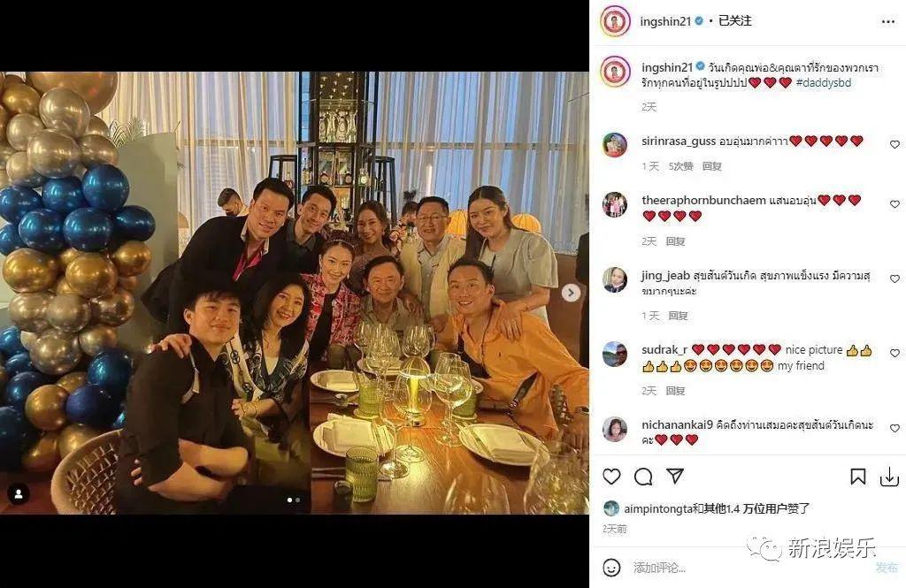Screen dimensions: 906x588
Task: Open the three-dot more options menu
Action: click(888, 21)
